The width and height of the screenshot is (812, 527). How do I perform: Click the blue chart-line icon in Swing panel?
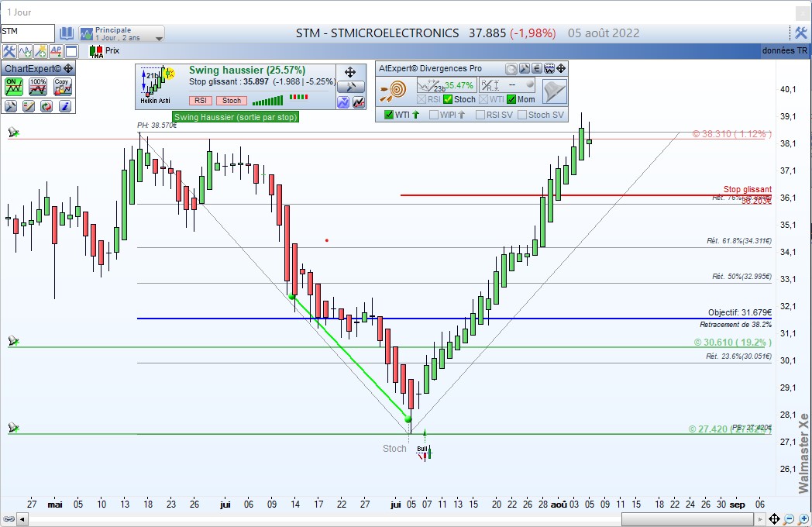tap(343, 102)
